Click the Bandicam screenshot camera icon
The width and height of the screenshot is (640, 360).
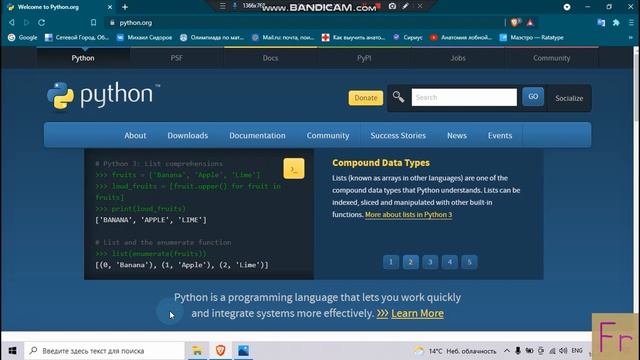392,6
